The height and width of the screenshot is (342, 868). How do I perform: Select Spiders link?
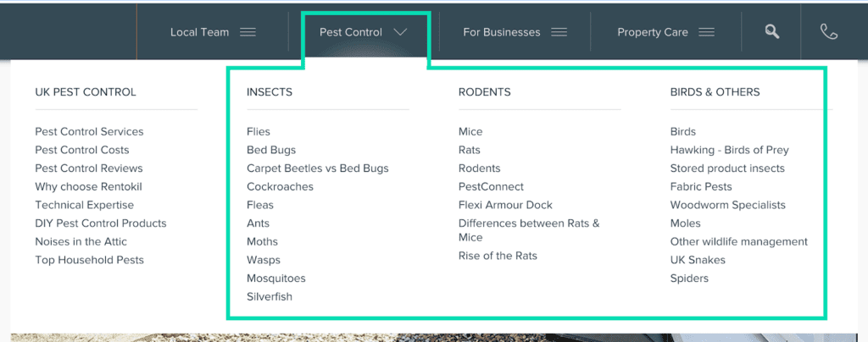coord(689,278)
